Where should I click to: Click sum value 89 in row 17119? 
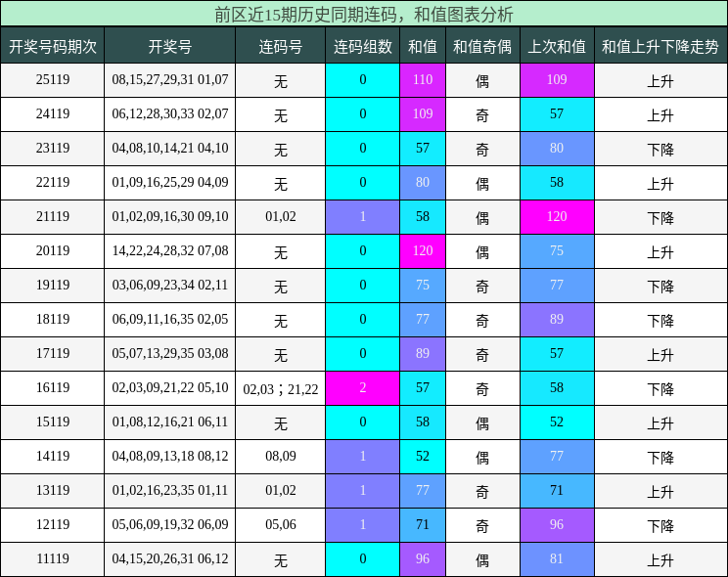point(423,354)
